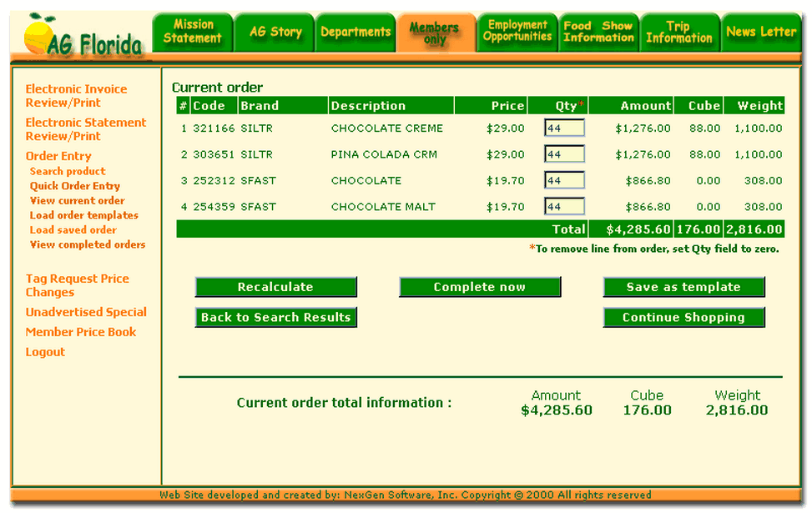Open the Trip Information tab
The width and height of the screenshot is (812, 513).
click(679, 31)
